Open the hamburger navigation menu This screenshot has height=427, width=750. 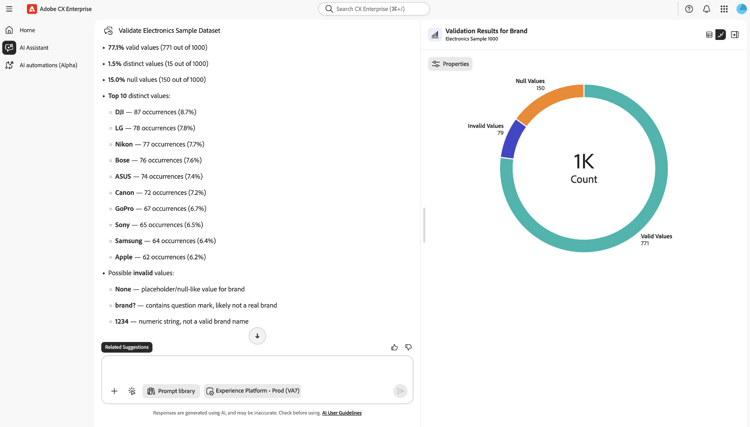tap(9, 9)
